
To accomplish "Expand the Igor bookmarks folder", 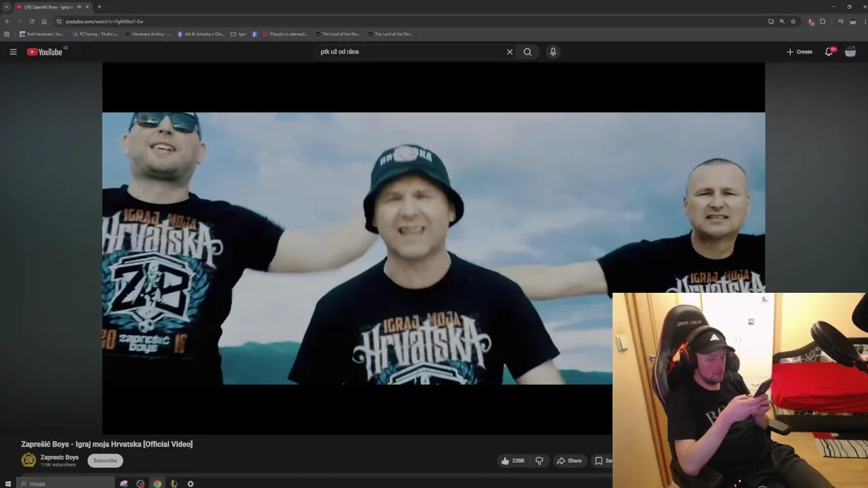I will [238, 34].
